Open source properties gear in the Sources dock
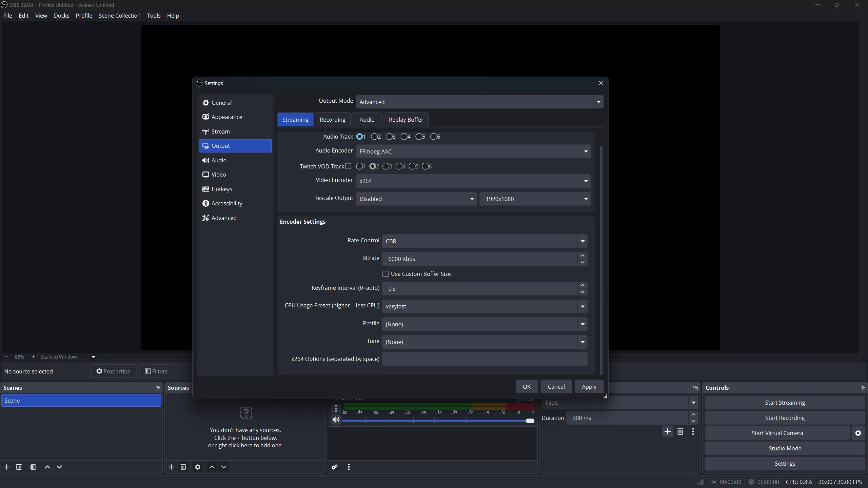The image size is (868, 488). point(198,467)
